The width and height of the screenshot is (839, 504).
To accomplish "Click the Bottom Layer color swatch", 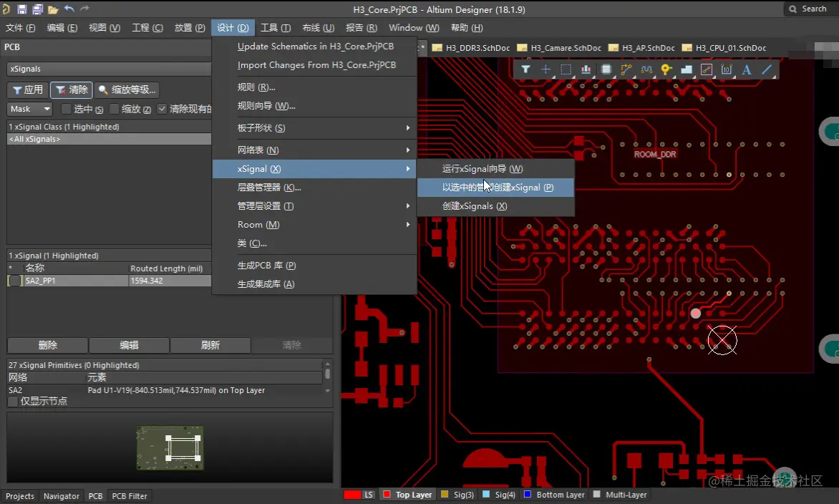I will 527,495.
